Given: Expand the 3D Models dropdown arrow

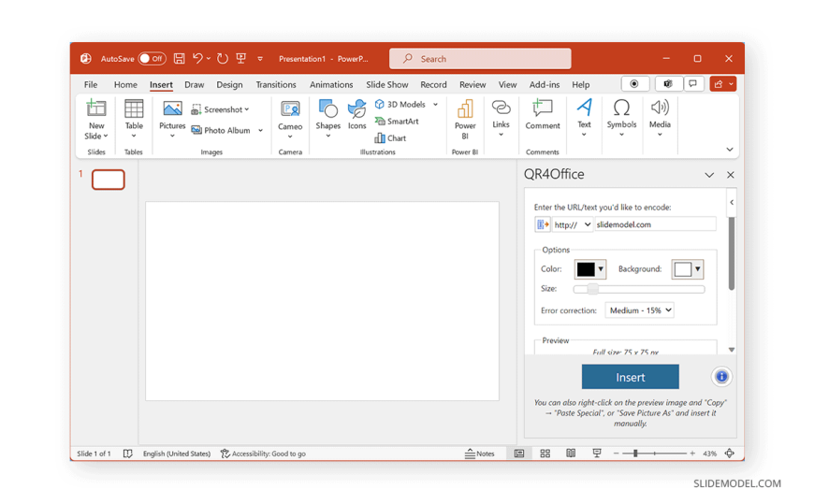Looking at the screenshot, I should 436,105.
